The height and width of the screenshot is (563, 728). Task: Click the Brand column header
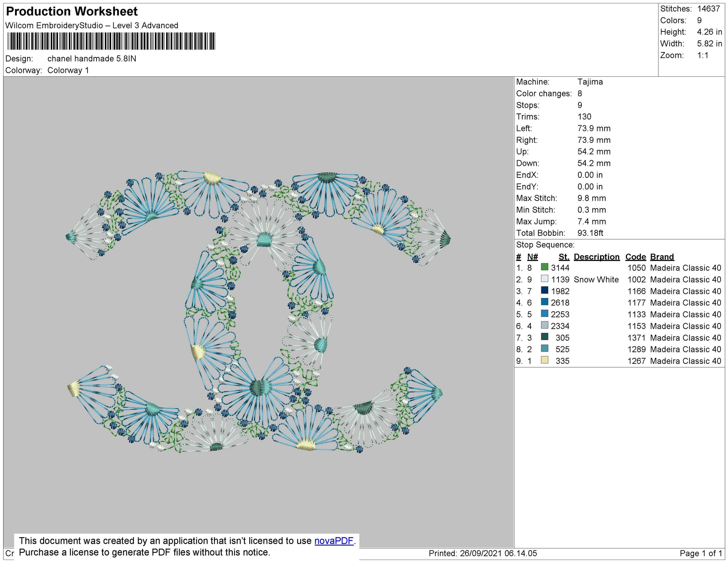[x=662, y=257]
